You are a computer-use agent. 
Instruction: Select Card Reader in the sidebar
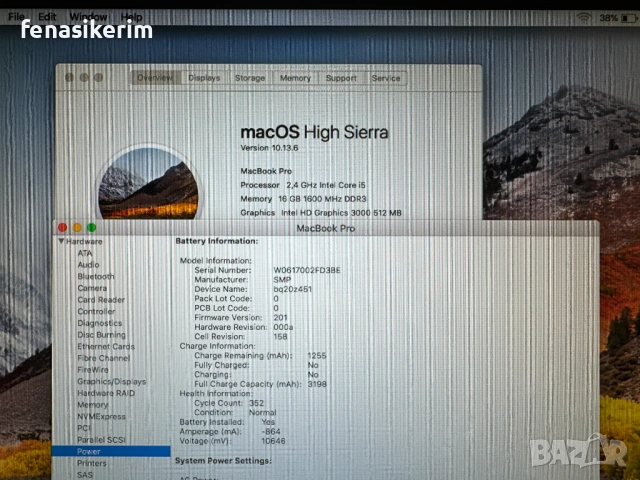[101, 300]
